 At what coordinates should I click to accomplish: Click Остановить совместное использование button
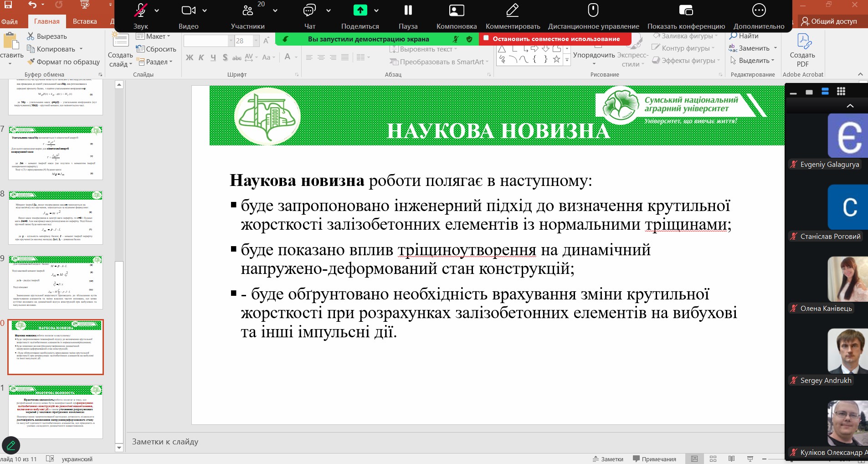pyautogui.click(x=555, y=39)
